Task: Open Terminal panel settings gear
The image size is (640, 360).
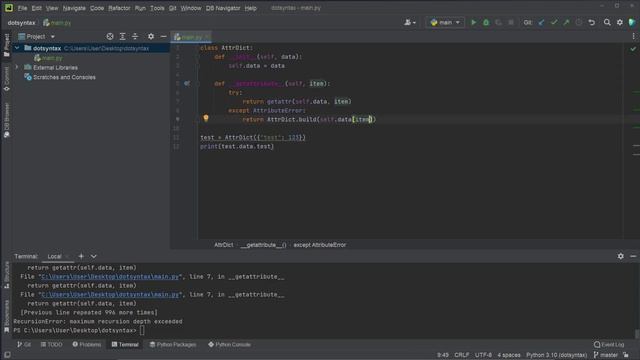Action: tap(620, 256)
